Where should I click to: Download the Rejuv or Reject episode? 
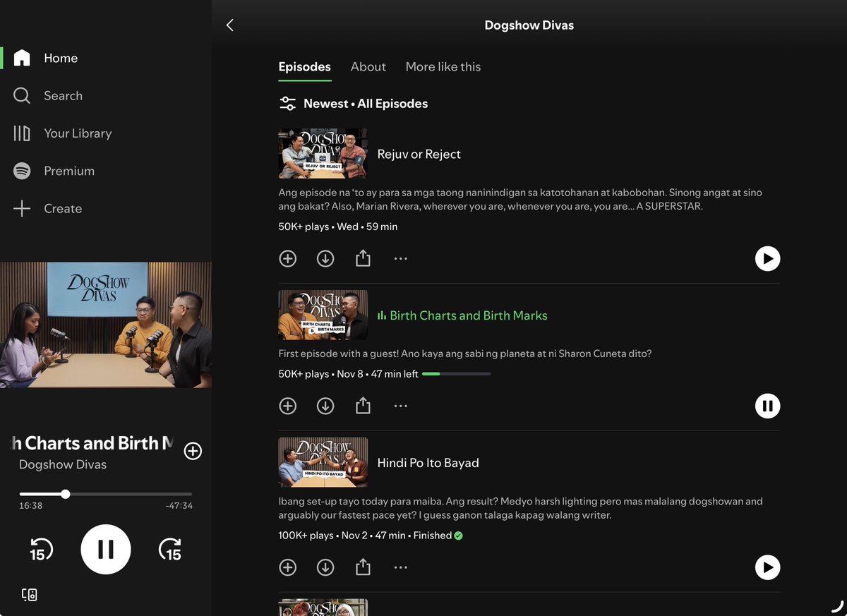point(325,258)
